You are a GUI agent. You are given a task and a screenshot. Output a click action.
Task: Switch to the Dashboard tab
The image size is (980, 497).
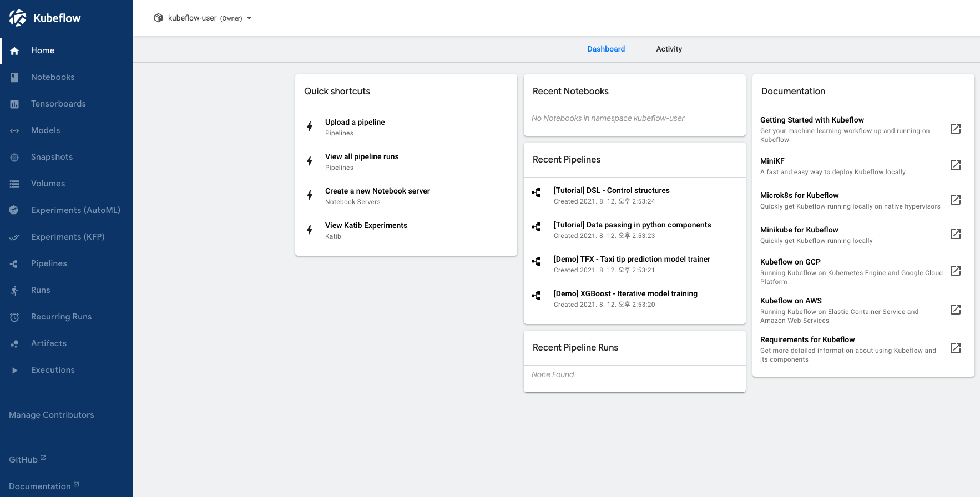[606, 49]
